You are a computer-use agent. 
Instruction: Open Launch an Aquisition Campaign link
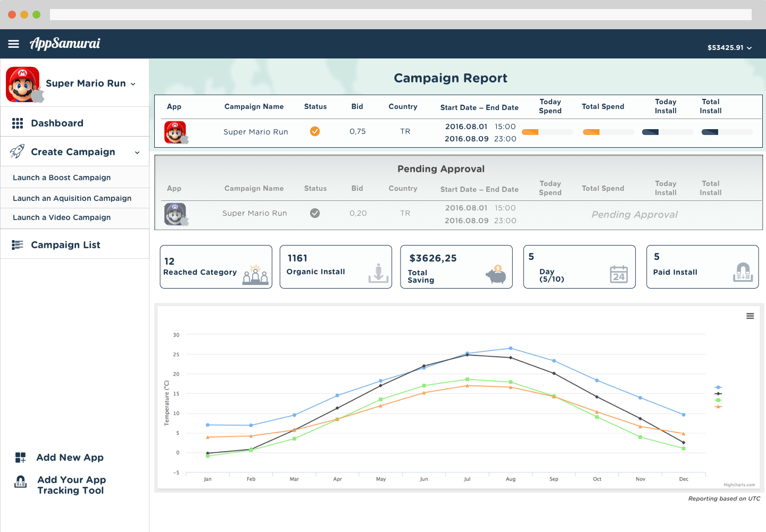(x=72, y=198)
